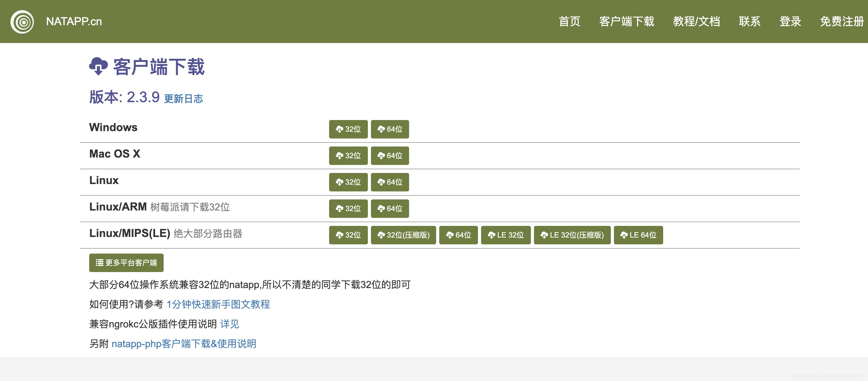Click the cloud download icon beside page heading
The width and height of the screenshot is (868, 381).
click(98, 66)
